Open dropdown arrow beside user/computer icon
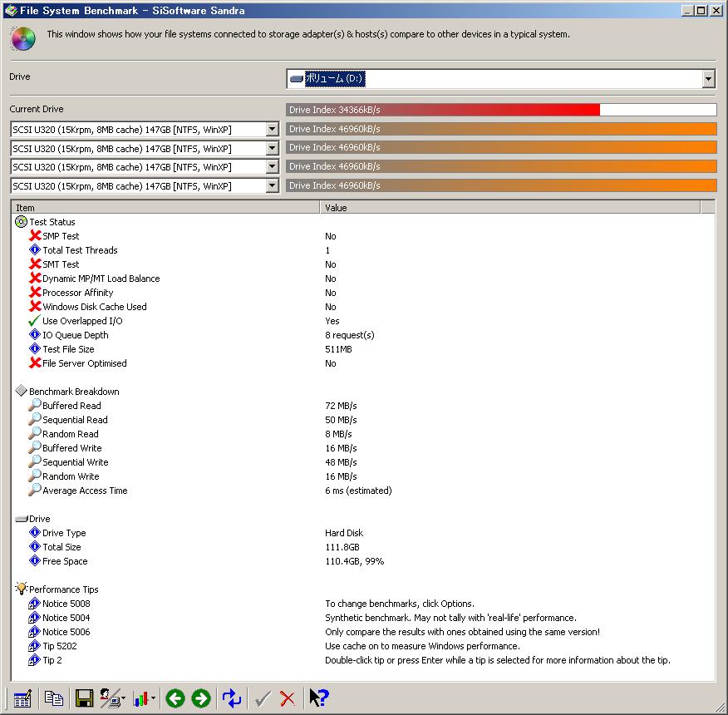The height and width of the screenshot is (715, 728). click(124, 698)
